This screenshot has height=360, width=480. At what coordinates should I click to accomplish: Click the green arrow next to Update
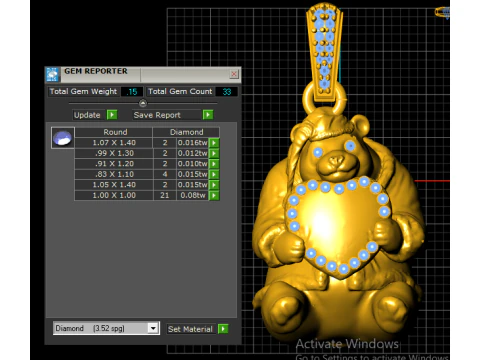[x=112, y=115]
